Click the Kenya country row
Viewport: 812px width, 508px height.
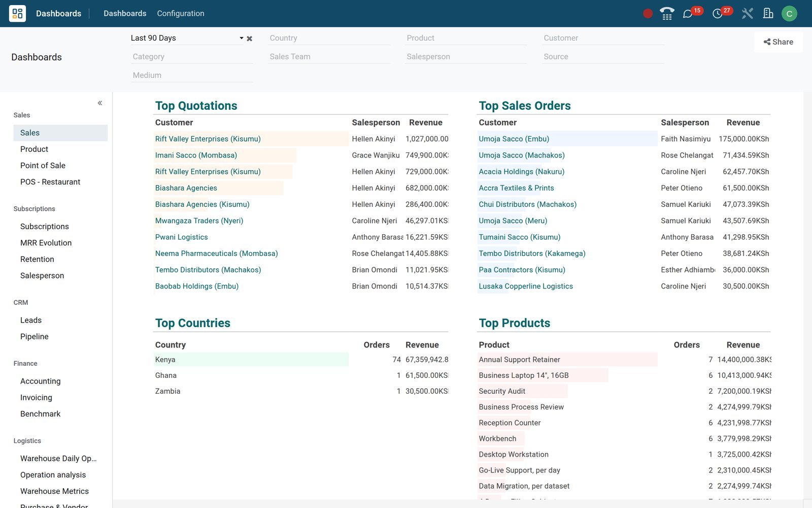(x=301, y=360)
